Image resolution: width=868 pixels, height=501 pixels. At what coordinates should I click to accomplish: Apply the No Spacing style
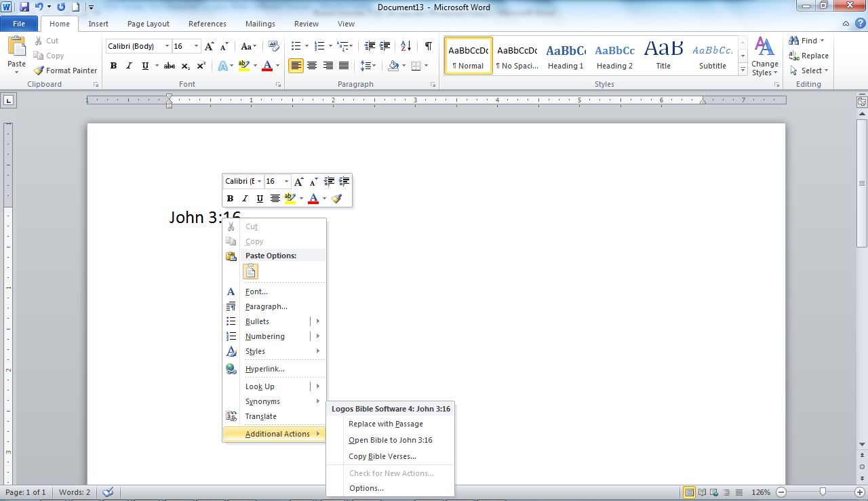tap(517, 56)
